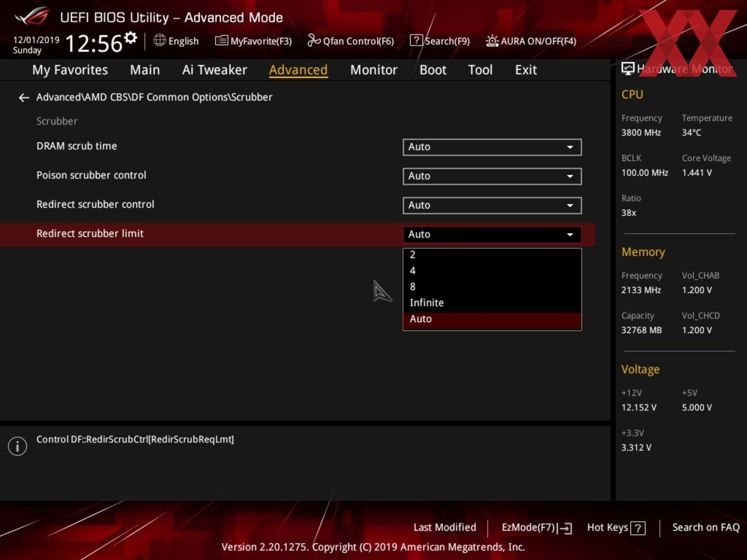The height and width of the screenshot is (560, 747).
Task: Toggle AURA ON/OFF(F4)
Action: coord(531,41)
